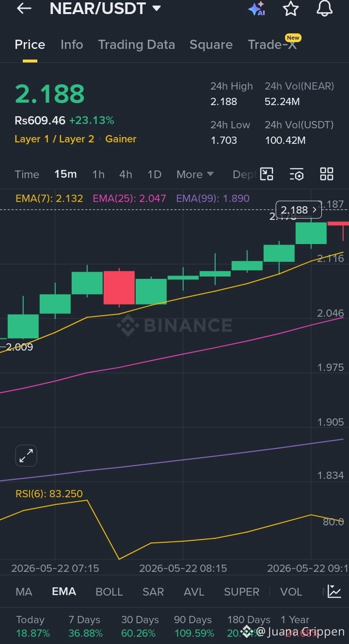The height and width of the screenshot is (644, 349).
Task: Select the MA indicator
Action: [24, 592]
